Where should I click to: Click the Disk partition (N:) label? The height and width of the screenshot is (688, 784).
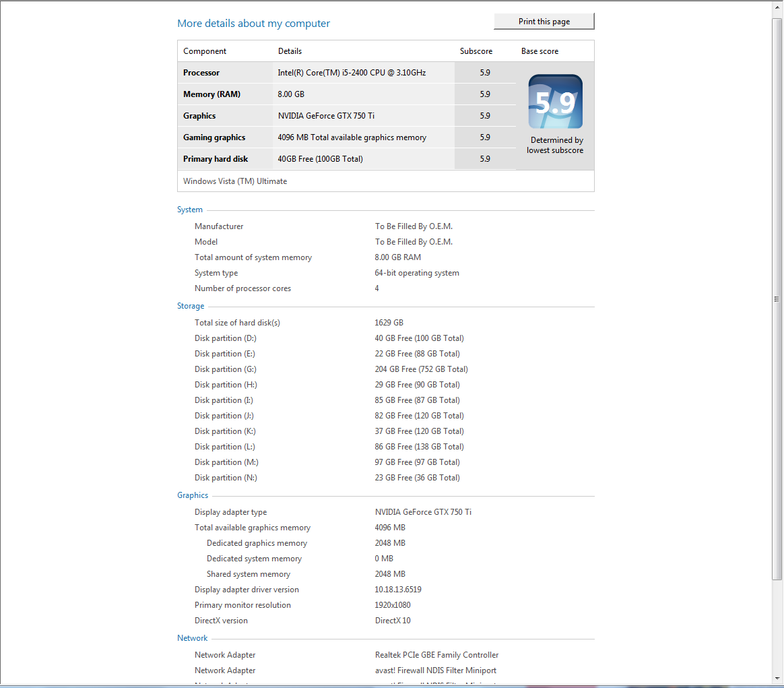[x=226, y=478]
